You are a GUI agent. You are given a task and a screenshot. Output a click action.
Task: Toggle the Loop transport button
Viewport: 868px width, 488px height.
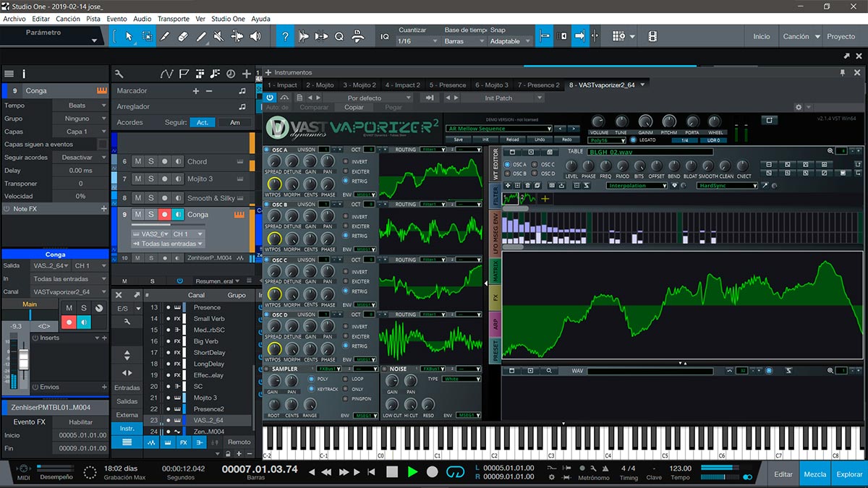pyautogui.click(x=455, y=471)
